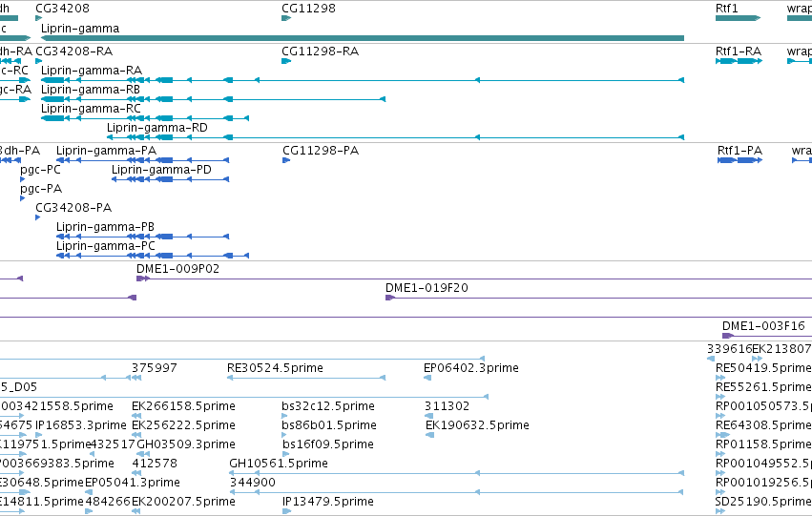This screenshot has width=812, height=516.
Task: Open the Liprin-gamma-PB protein label
Action: coord(105,227)
